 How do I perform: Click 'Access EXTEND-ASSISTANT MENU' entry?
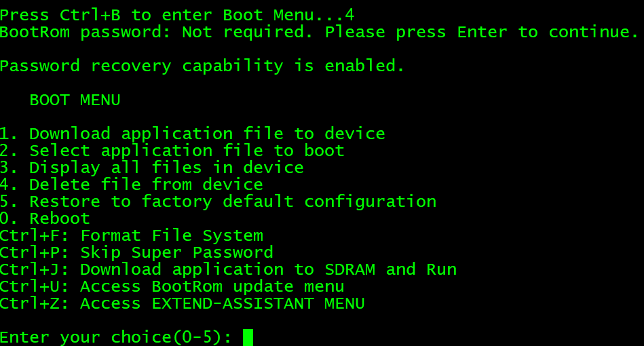[x=222, y=303]
